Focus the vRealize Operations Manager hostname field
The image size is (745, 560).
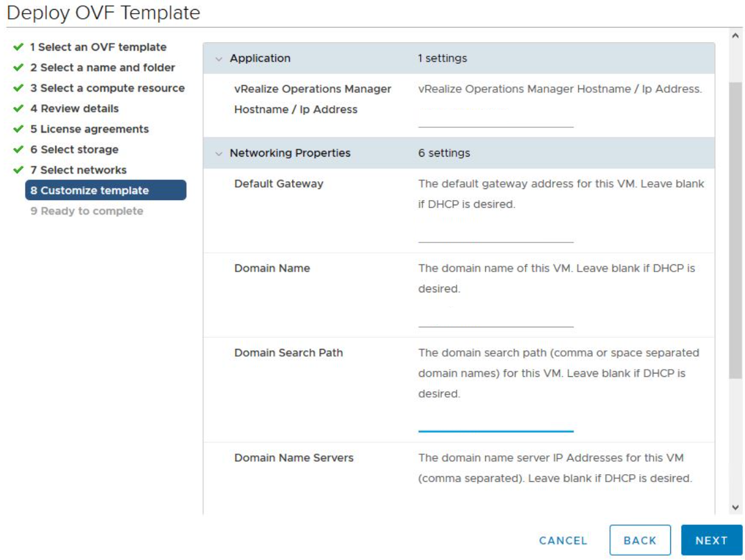[496, 119]
